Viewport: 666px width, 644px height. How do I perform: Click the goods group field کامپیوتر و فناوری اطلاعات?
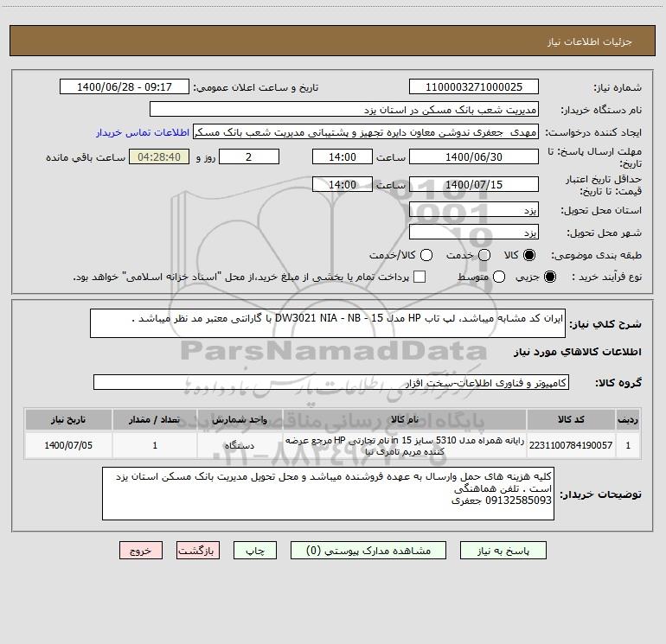pyautogui.click(x=331, y=382)
